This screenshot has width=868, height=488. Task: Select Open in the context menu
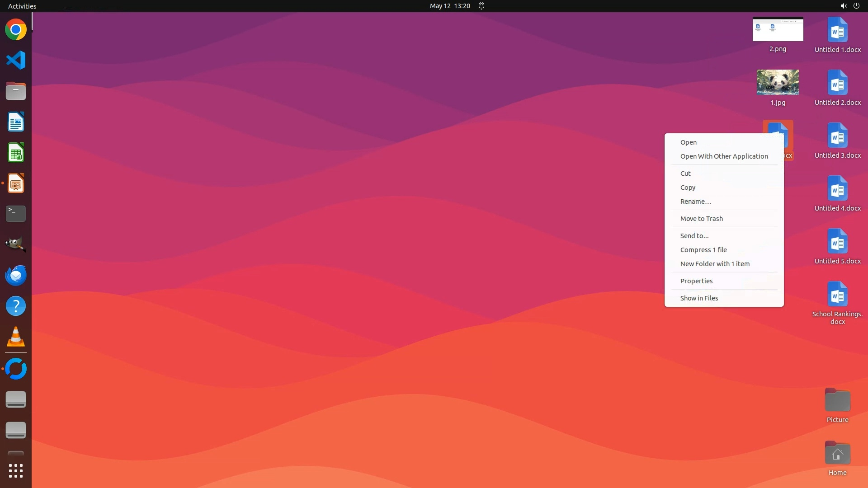pyautogui.click(x=689, y=142)
